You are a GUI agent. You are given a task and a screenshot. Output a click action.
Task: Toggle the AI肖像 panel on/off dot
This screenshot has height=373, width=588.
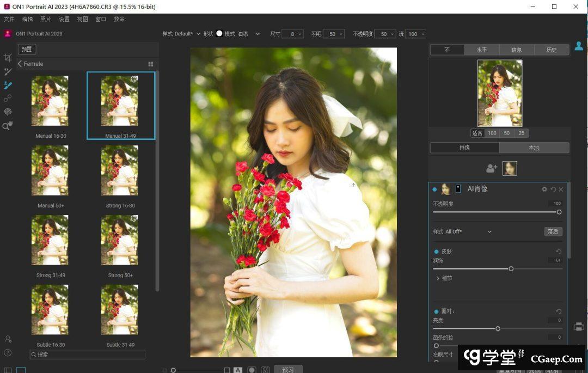434,189
